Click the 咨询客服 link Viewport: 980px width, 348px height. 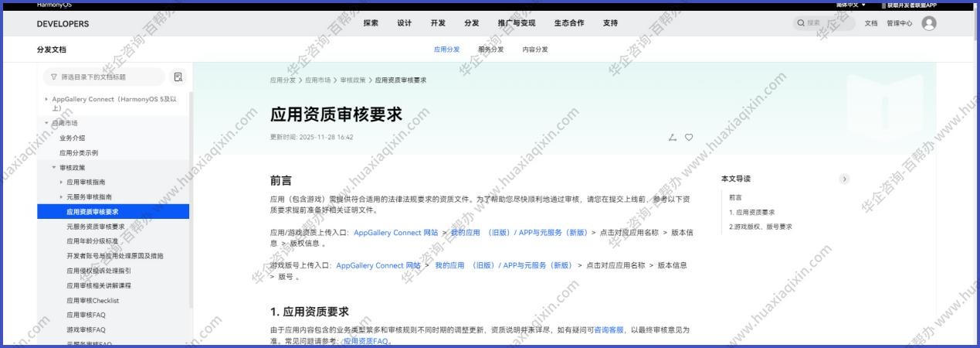609,329
